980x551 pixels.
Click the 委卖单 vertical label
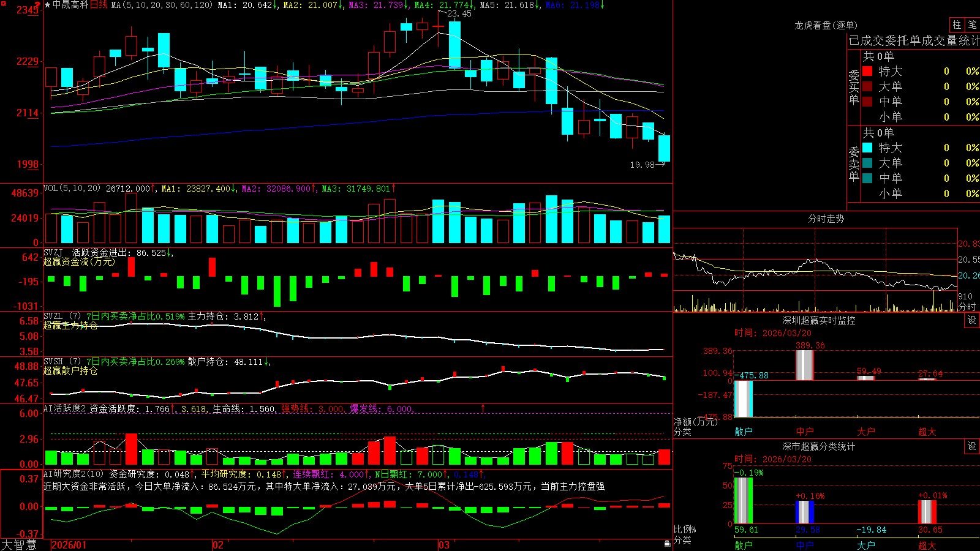854,163
